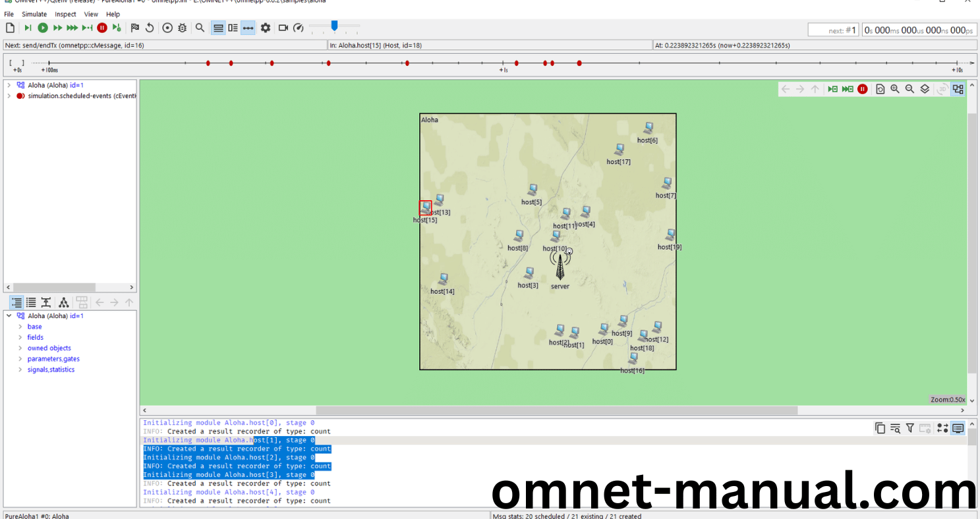Step one event with the Step button
The width and height of the screenshot is (980, 519).
pos(28,28)
